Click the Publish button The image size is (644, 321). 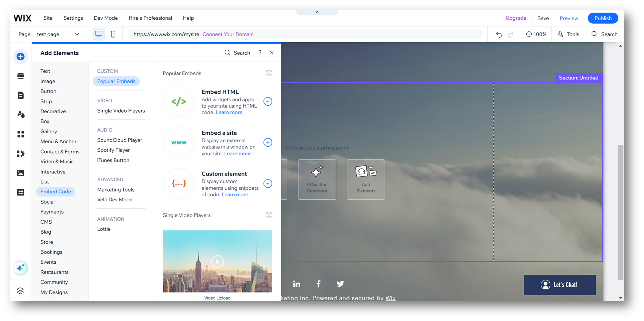coord(603,18)
